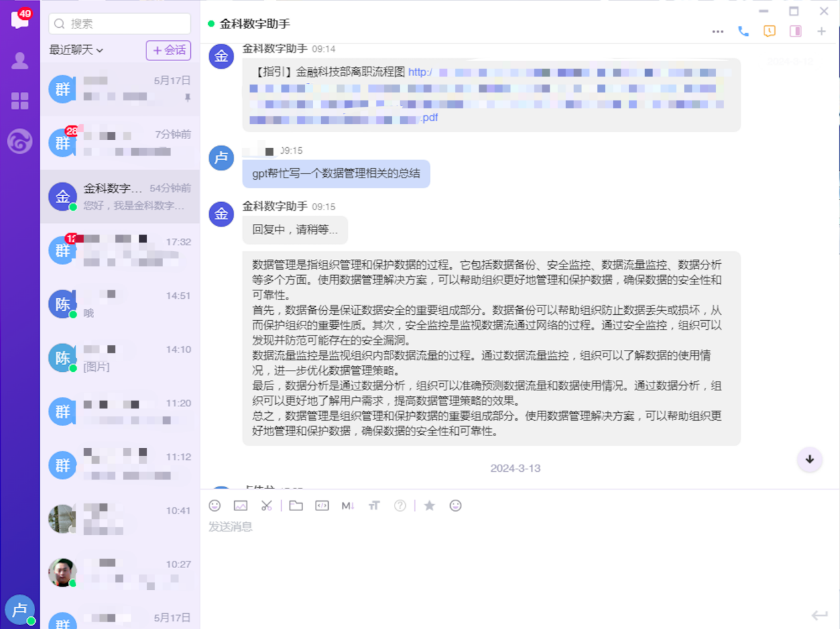Open the group chat at 11:12
Image resolution: width=840 pixels, height=629 pixels.
click(x=120, y=465)
